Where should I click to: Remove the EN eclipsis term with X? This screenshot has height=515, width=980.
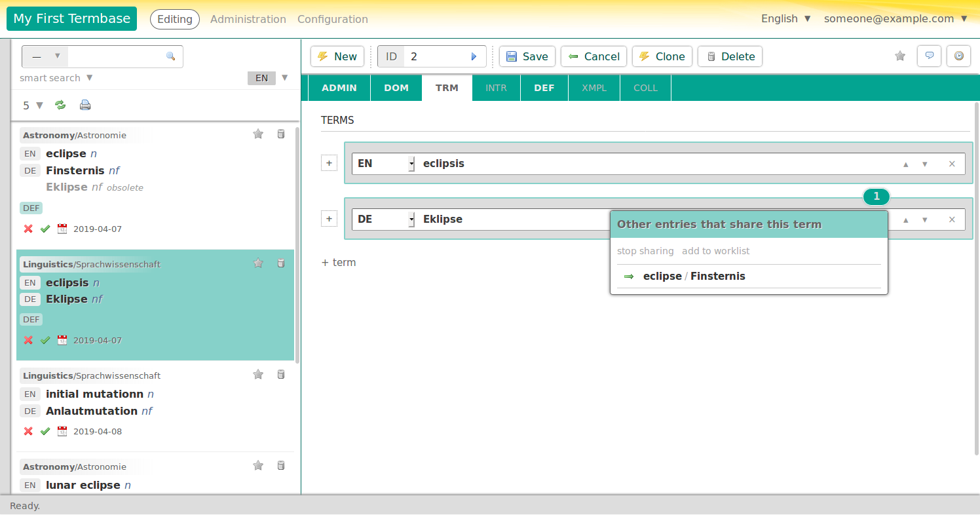pos(952,164)
